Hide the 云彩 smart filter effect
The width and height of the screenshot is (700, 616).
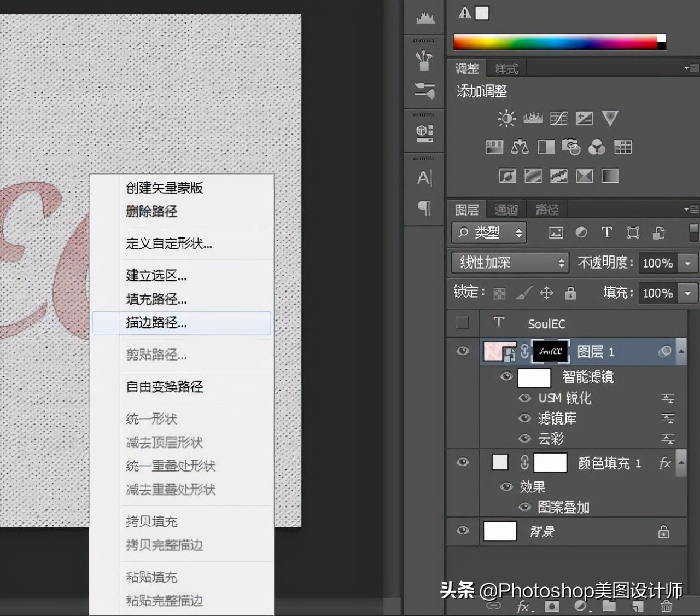coord(524,438)
